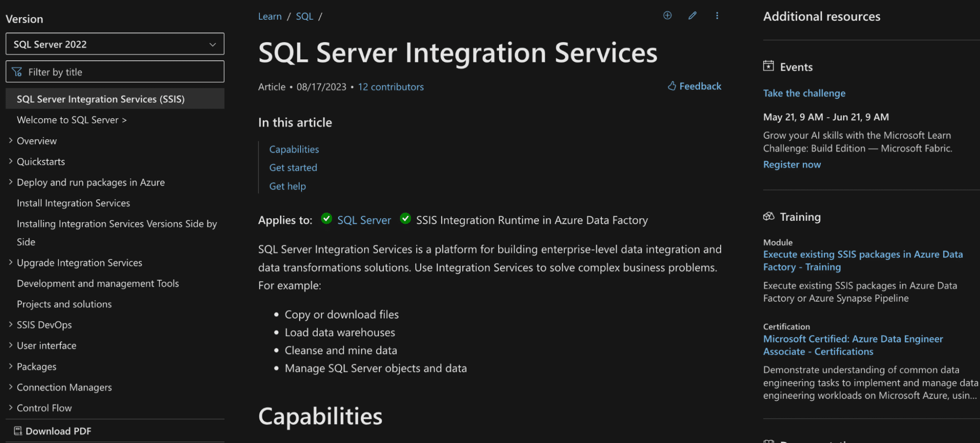This screenshot has width=980, height=443.
Task: Click the 'Cleanse and mine data' bullet
Action: (x=341, y=351)
